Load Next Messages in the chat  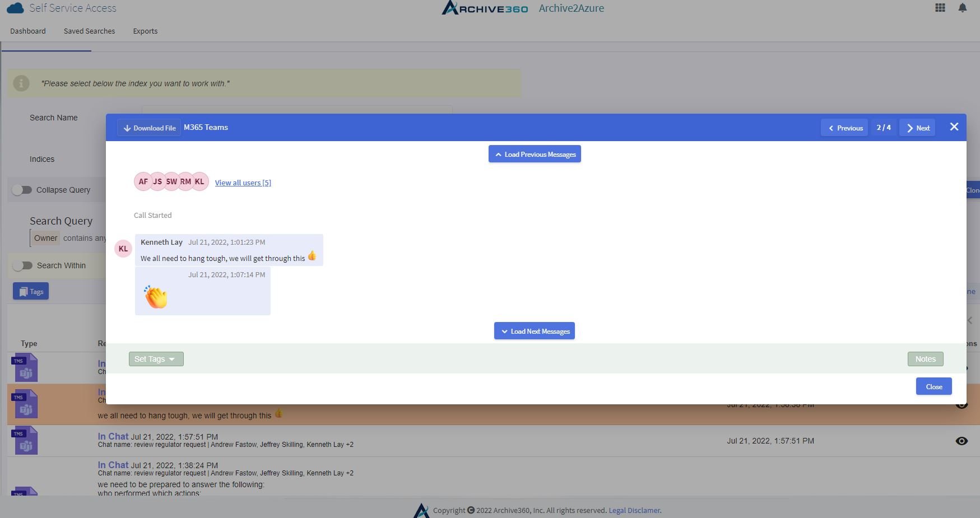(535, 331)
